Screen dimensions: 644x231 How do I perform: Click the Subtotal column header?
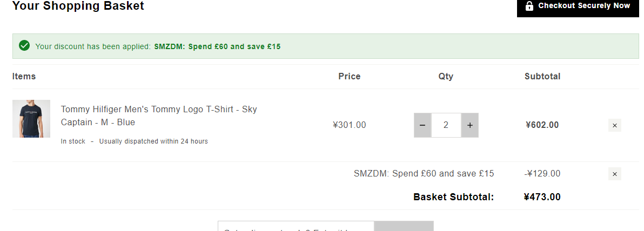542,76
